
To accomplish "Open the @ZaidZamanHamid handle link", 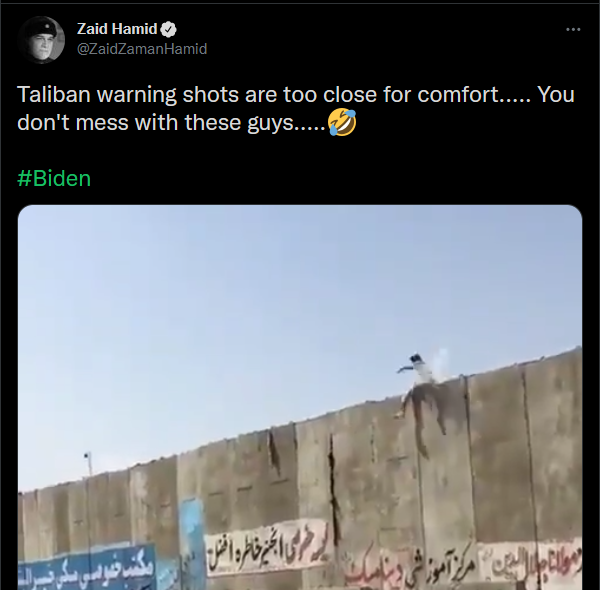I will pyautogui.click(x=142, y=49).
